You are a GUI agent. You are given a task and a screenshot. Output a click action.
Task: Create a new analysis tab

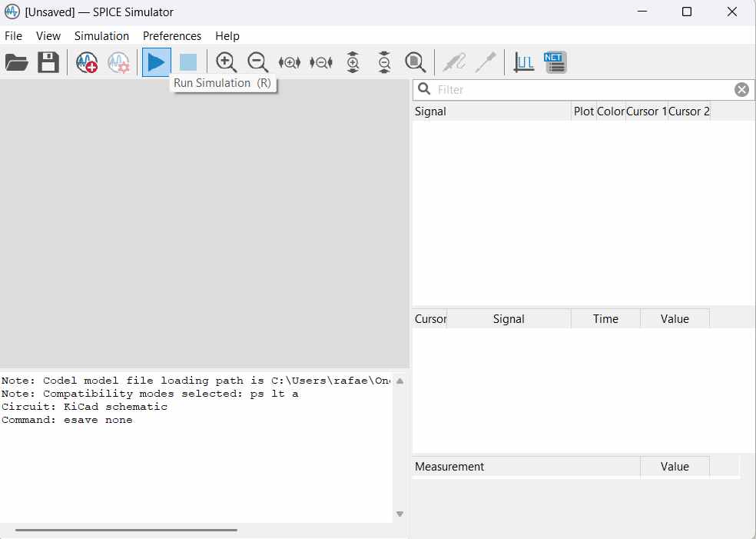pos(87,63)
